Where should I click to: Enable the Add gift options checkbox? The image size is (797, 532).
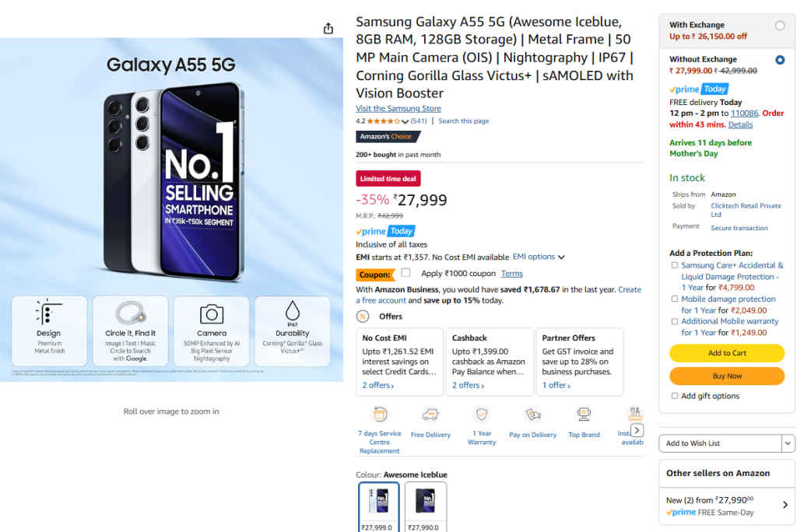click(674, 396)
